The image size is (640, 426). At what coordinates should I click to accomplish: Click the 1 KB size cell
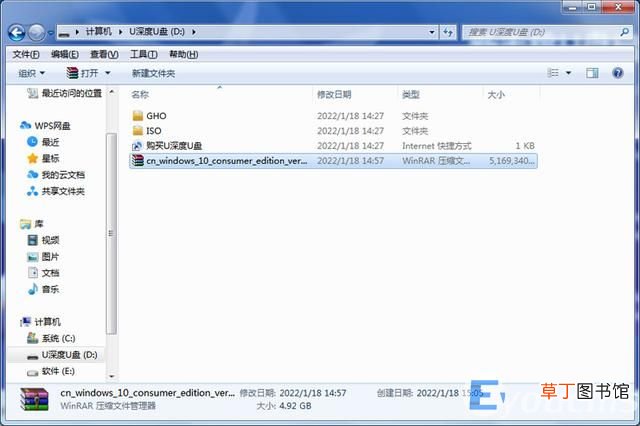click(x=524, y=146)
